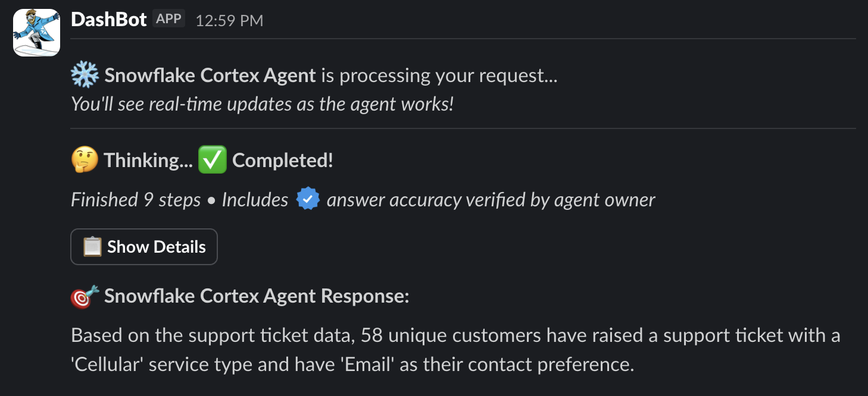Expand the Show Details button text
Viewport: 868px width, 396px height.
click(157, 247)
